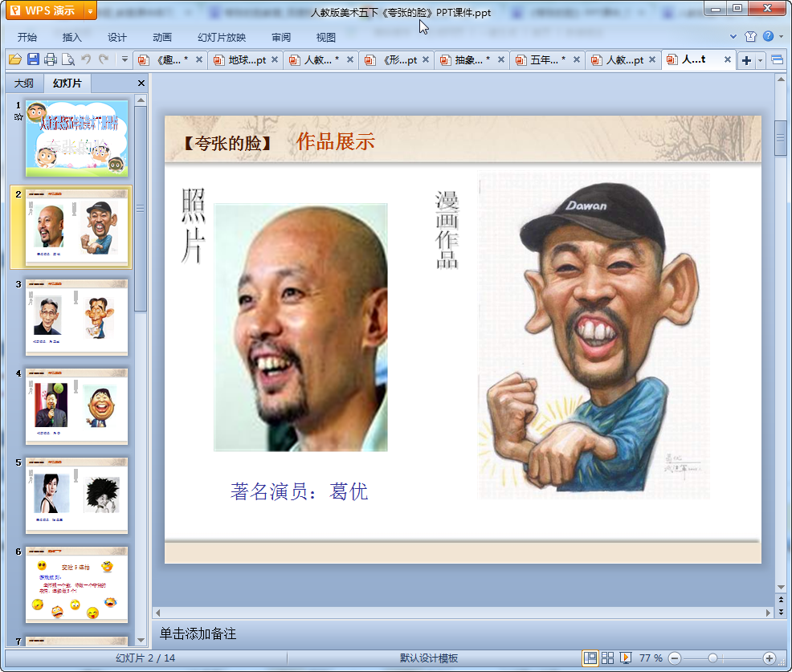Collapse the ribbon with the chevron icon

click(733, 36)
